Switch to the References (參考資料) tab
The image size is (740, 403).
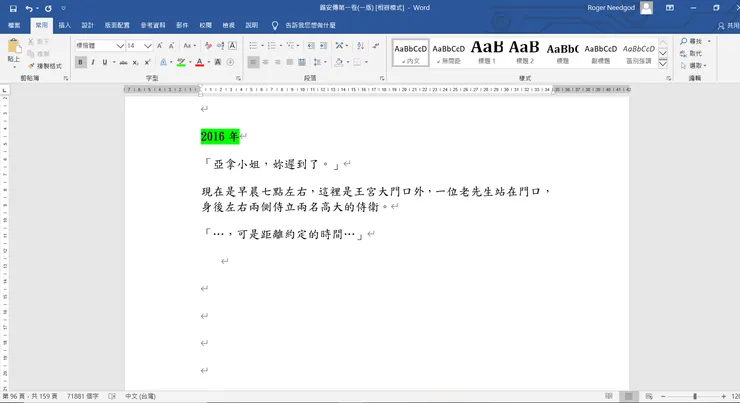point(153,25)
